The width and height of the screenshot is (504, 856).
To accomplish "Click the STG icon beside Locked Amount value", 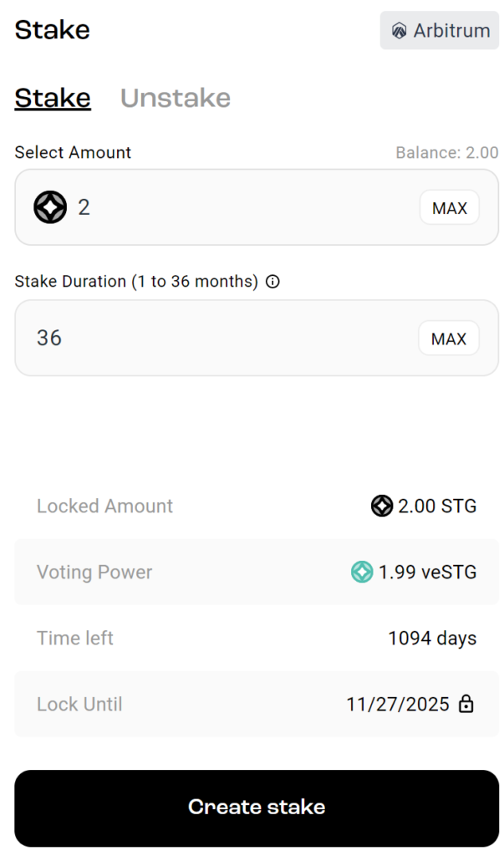I will click(x=382, y=506).
